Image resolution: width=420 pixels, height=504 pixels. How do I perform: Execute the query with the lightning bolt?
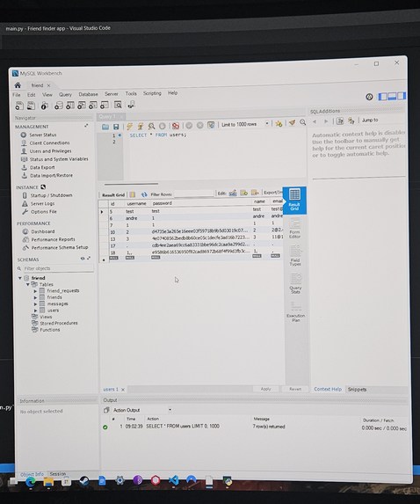tap(129, 126)
